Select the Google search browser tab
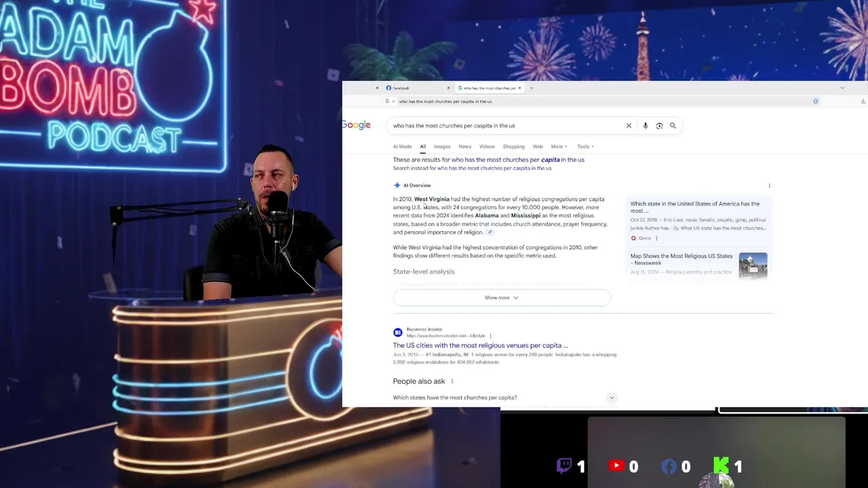868x488 pixels. (x=489, y=88)
